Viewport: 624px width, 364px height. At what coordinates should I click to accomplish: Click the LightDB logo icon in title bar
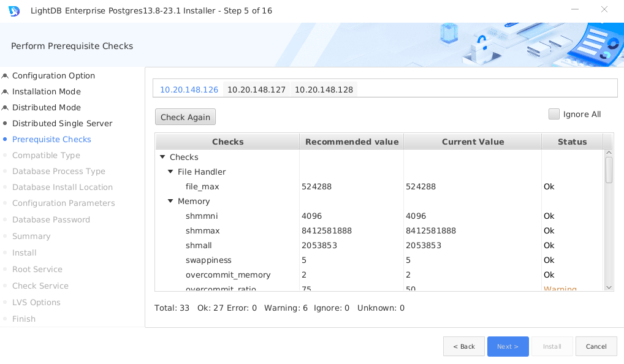[14, 11]
